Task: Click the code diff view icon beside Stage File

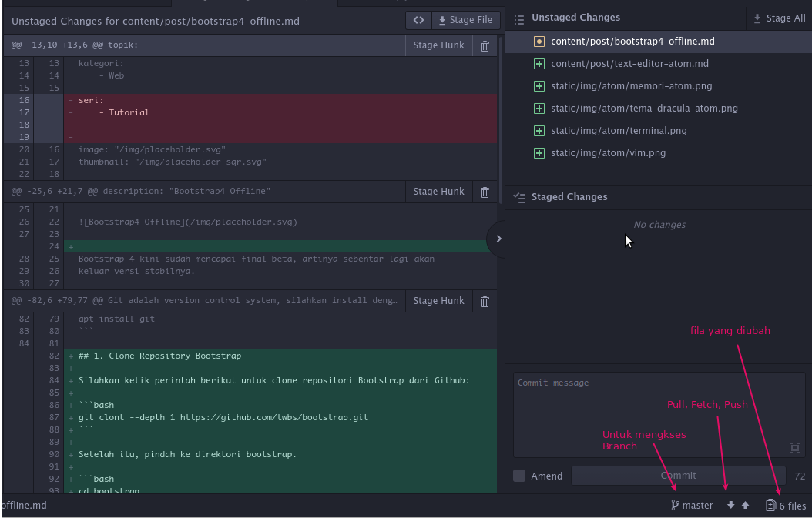Action: [x=418, y=20]
